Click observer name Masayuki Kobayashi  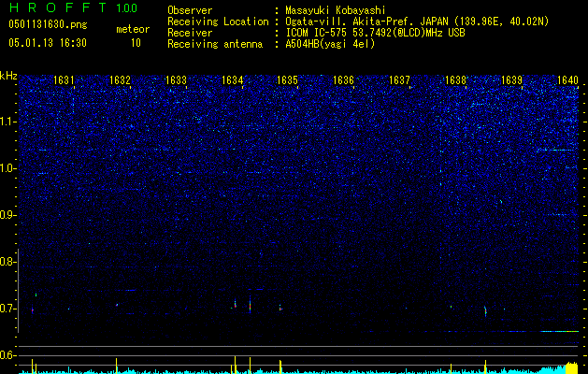(336, 10)
